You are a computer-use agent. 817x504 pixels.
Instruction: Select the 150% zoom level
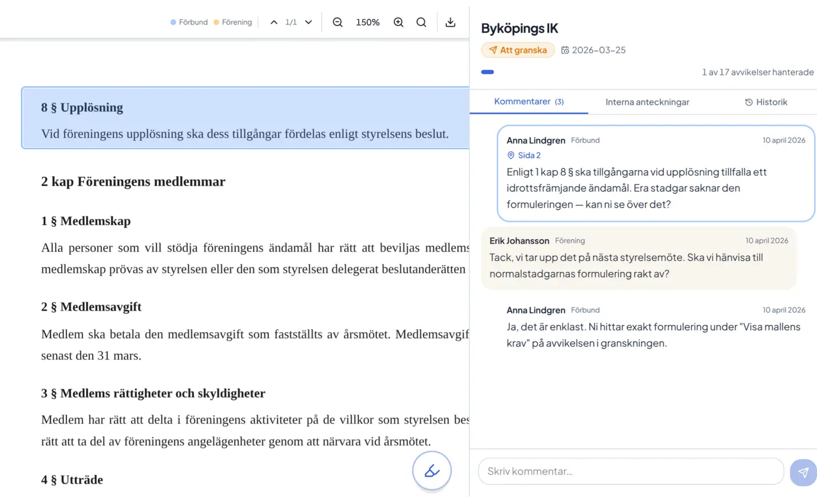tap(368, 22)
